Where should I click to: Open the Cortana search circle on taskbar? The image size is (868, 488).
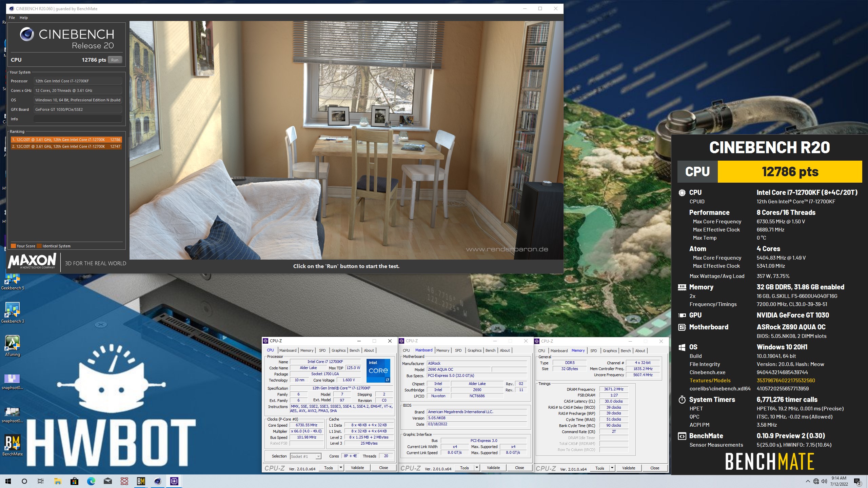(x=24, y=481)
